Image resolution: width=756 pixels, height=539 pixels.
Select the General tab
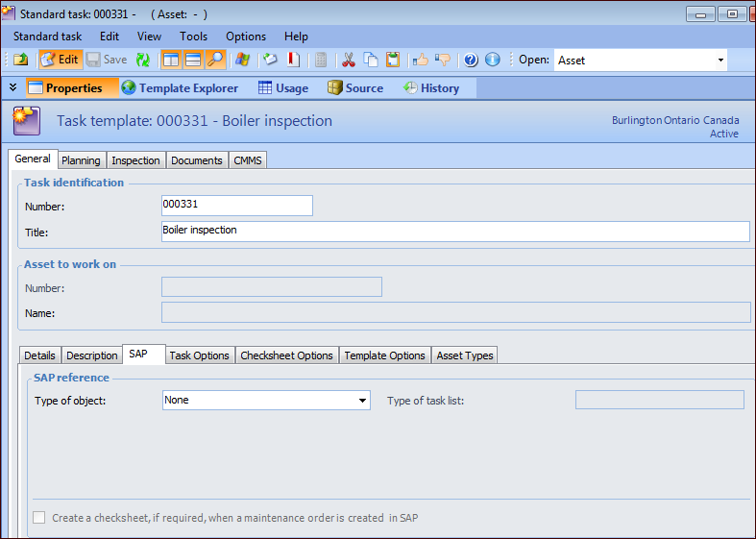[x=33, y=159]
